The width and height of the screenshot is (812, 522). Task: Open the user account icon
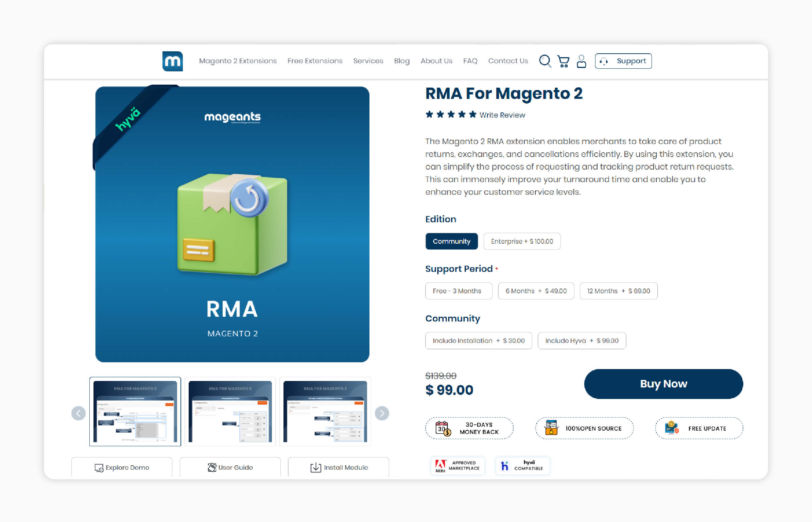pyautogui.click(x=582, y=62)
